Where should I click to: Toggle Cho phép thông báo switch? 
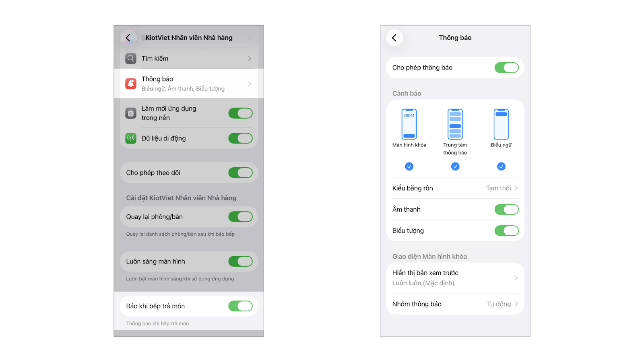tap(507, 68)
